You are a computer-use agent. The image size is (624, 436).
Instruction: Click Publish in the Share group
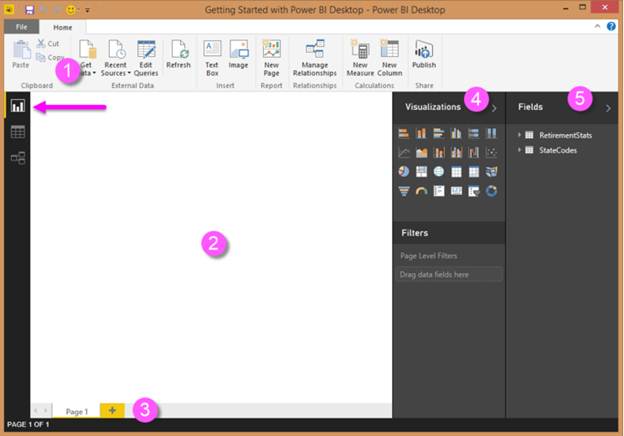tap(424, 54)
